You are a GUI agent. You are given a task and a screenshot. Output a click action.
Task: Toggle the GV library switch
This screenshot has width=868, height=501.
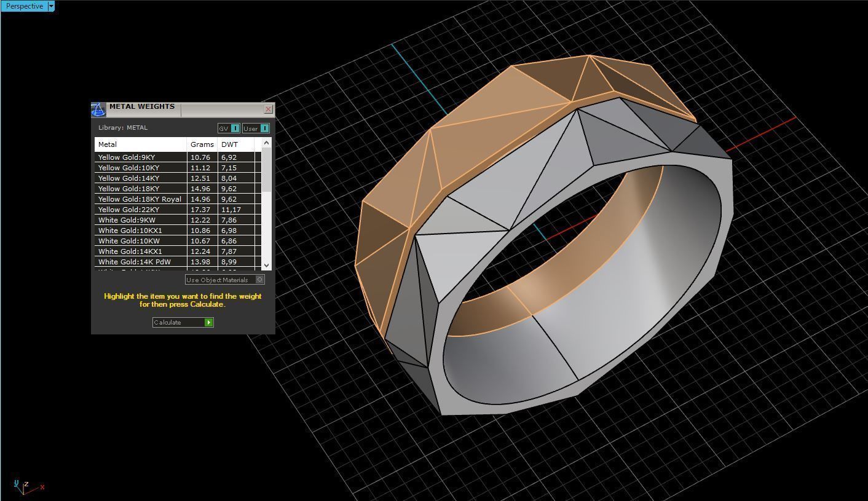point(229,128)
